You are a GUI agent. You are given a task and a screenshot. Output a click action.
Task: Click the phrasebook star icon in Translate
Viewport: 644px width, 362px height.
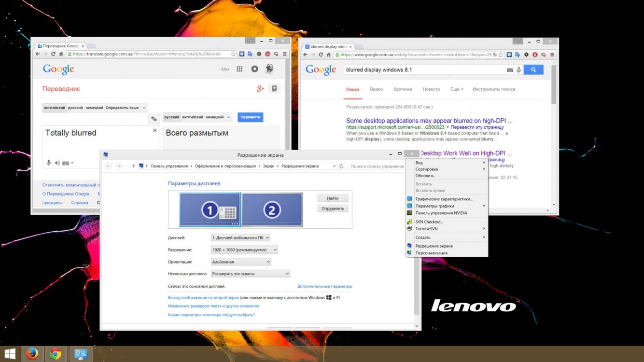pos(274,89)
